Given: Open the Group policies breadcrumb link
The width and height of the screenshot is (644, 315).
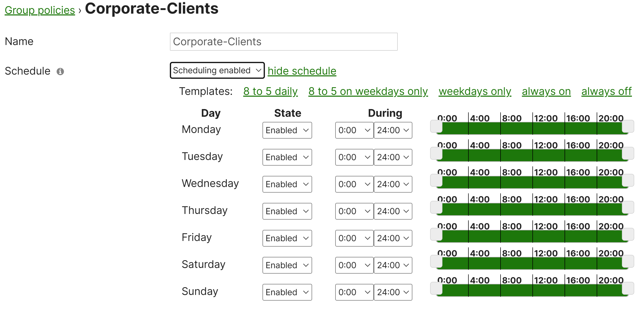Looking at the screenshot, I should coord(40,10).
